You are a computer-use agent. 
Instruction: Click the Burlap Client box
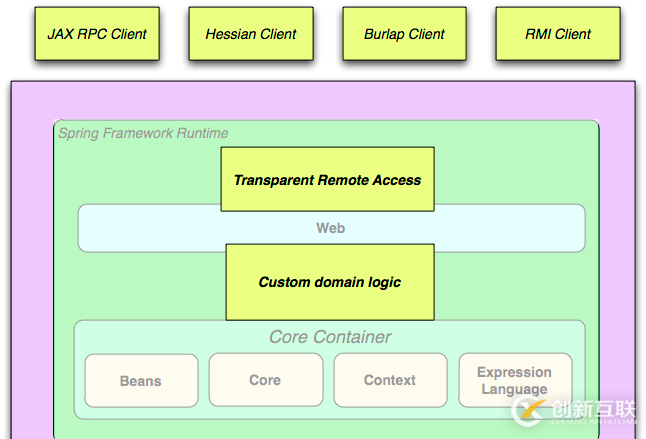pos(405,34)
